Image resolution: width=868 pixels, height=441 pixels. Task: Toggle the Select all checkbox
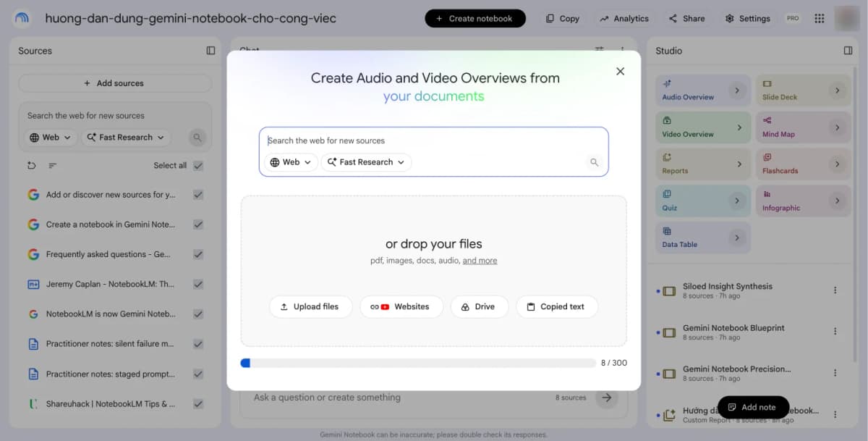[x=198, y=165]
